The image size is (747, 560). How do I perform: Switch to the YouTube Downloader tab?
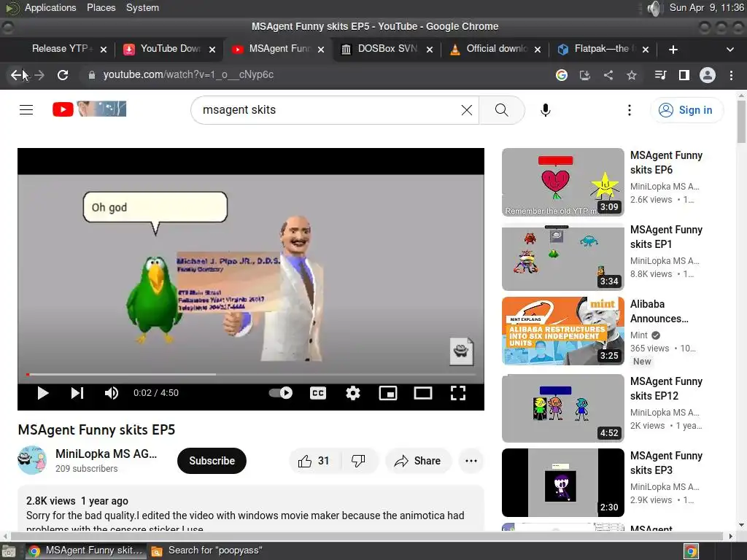point(169,49)
